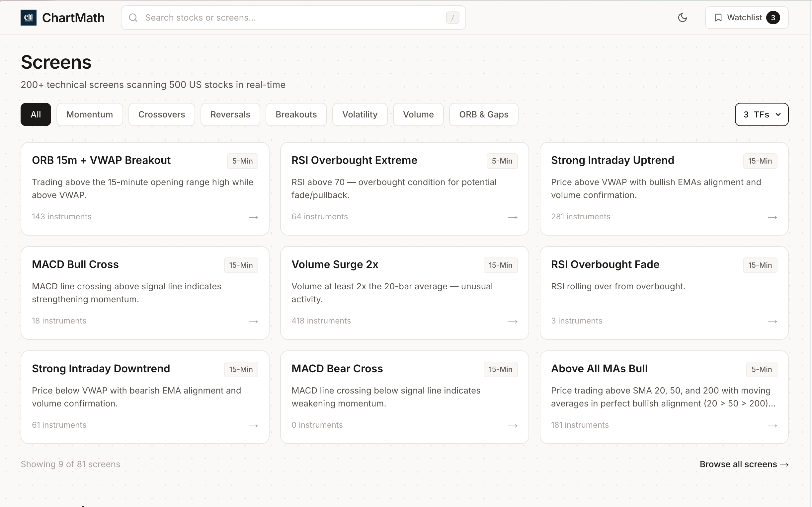Switch to the ORB & Gaps filter

483,114
